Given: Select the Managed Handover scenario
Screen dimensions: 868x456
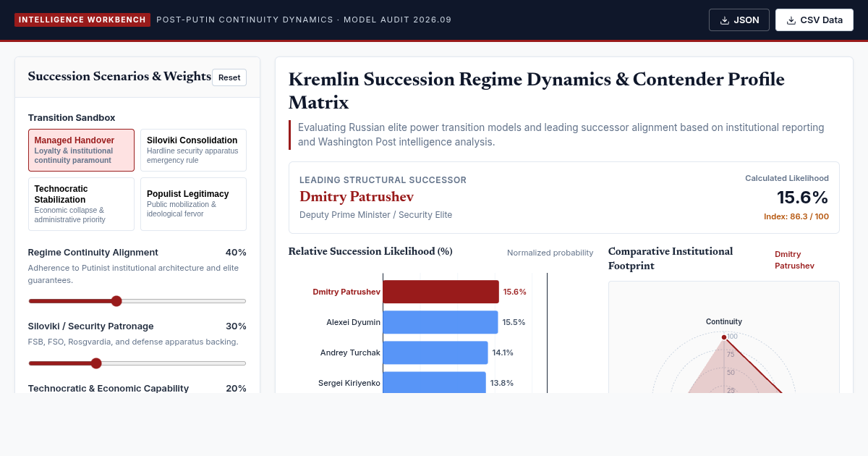Looking at the screenshot, I should pos(81,150).
